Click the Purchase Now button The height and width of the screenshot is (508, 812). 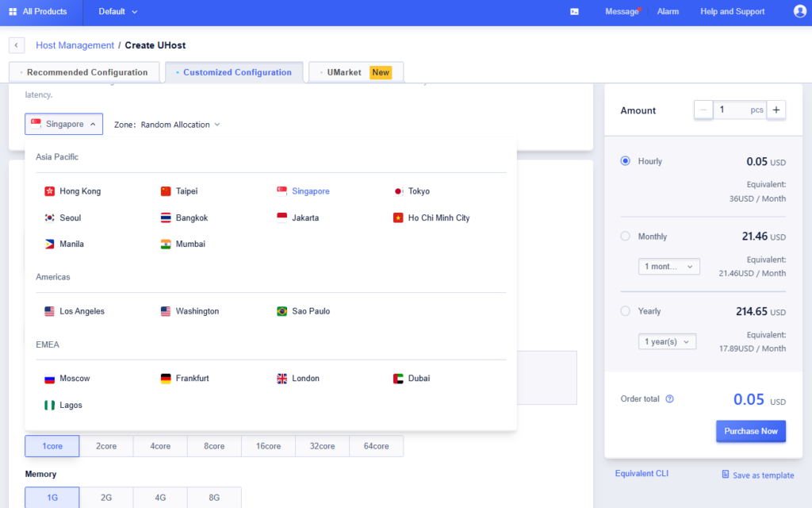(x=750, y=430)
